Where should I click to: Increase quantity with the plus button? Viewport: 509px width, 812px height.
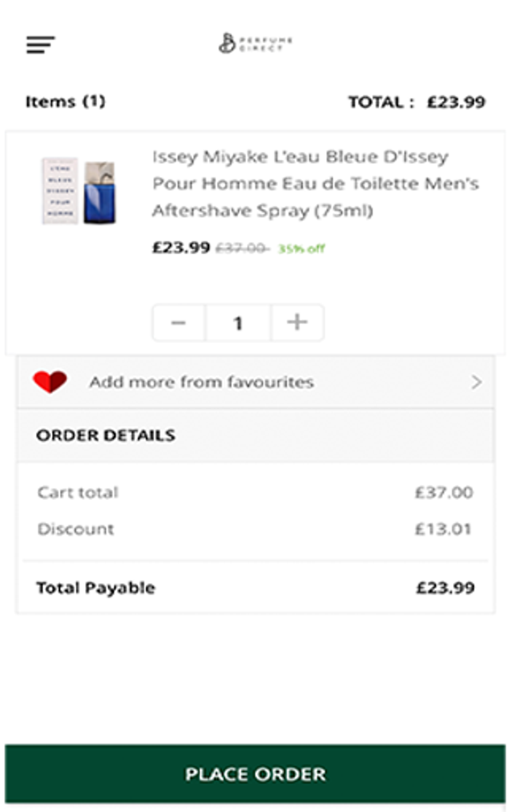(297, 322)
